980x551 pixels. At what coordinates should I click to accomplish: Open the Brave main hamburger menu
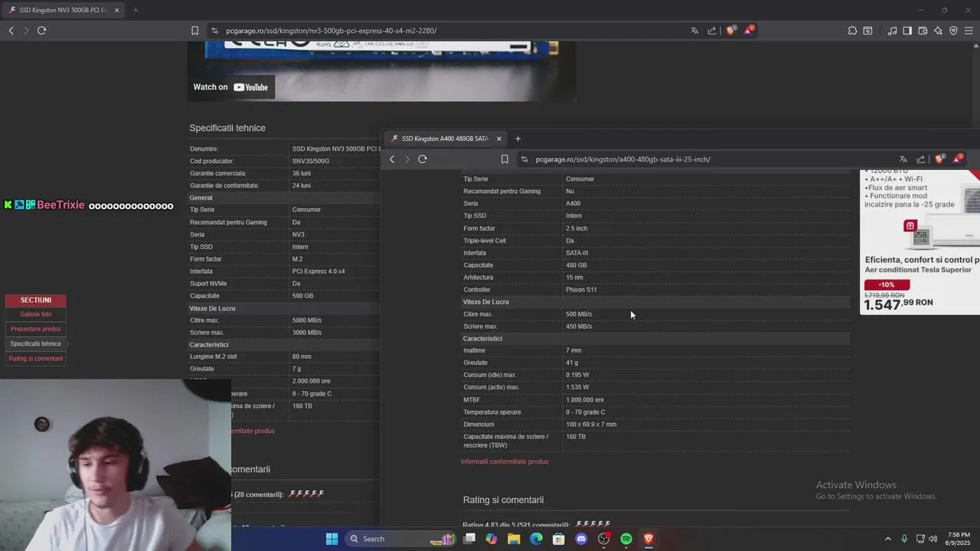969,31
